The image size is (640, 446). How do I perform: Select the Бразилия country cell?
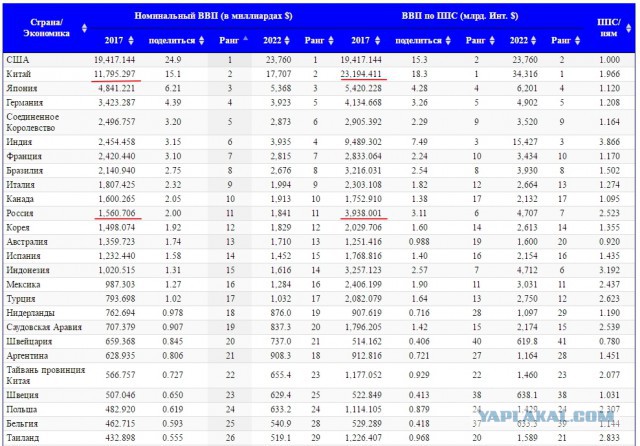[24, 170]
